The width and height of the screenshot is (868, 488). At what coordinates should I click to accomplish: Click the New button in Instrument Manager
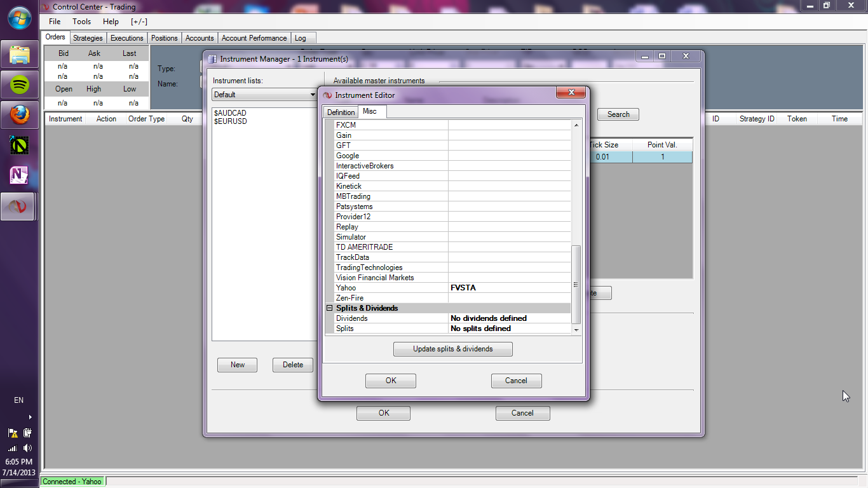point(238,365)
